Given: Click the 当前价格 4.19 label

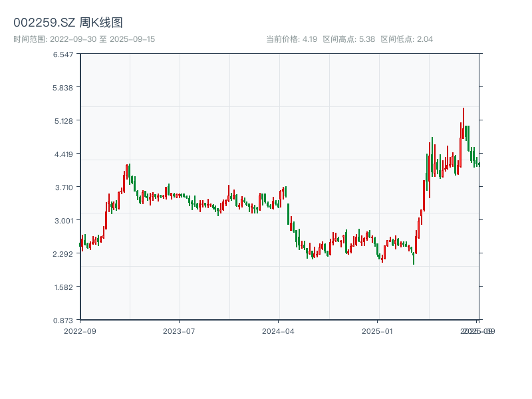Looking at the screenshot, I should point(291,39).
